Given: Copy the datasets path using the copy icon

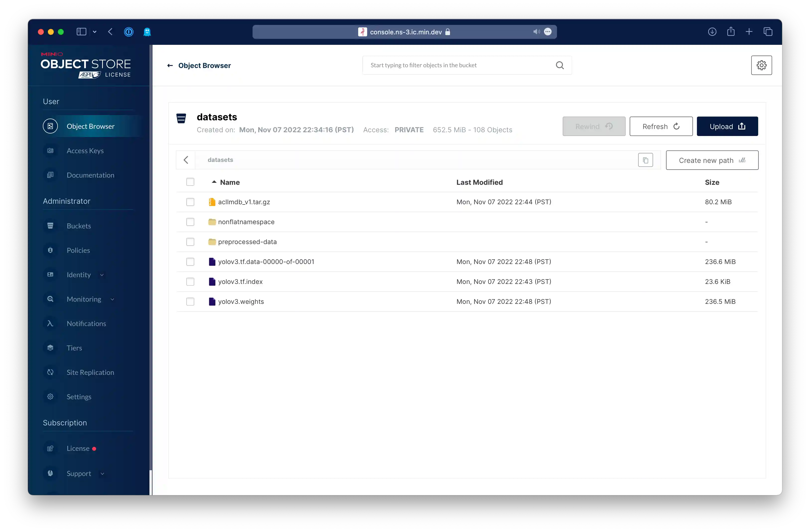Looking at the screenshot, I should pos(646,160).
